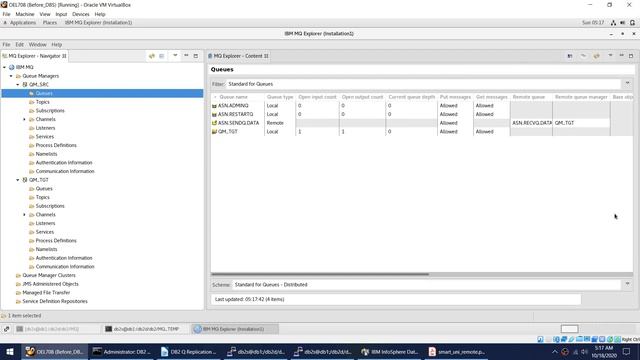Select Subscriptions under QM_SRC
The height and width of the screenshot is (360, 640).
coord(50,111)
